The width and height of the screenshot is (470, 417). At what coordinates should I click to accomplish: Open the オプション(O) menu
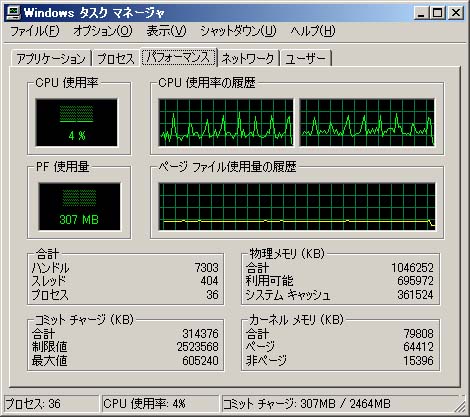(x=103, y=31)
